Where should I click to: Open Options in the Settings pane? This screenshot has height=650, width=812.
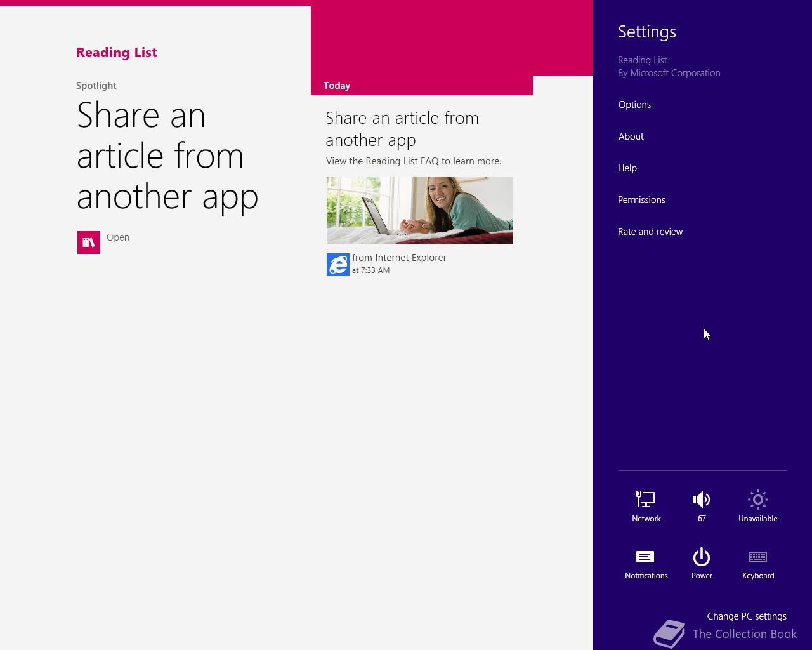pos(634,105)
